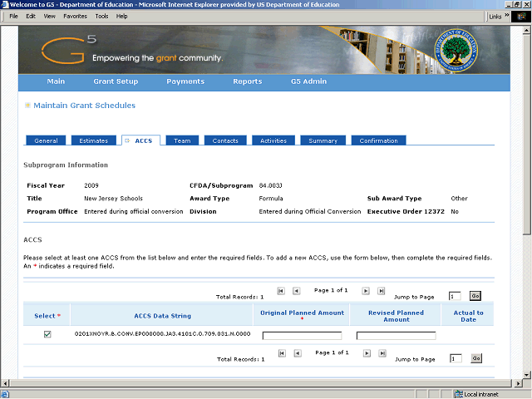532x399 pixels.
Task: Click the ACCS Data String column header
Action: click(x=163, y=316)
